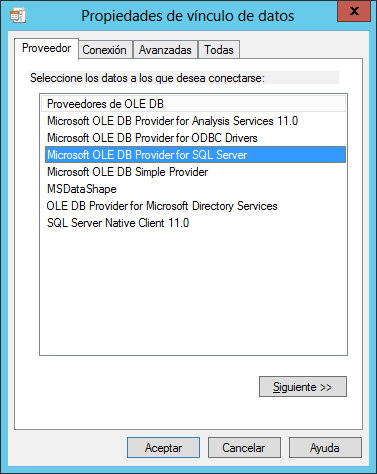Viewport: 377px width, 474px height.
Task: Open the Avanzadas tab
Action: point(165,50)
